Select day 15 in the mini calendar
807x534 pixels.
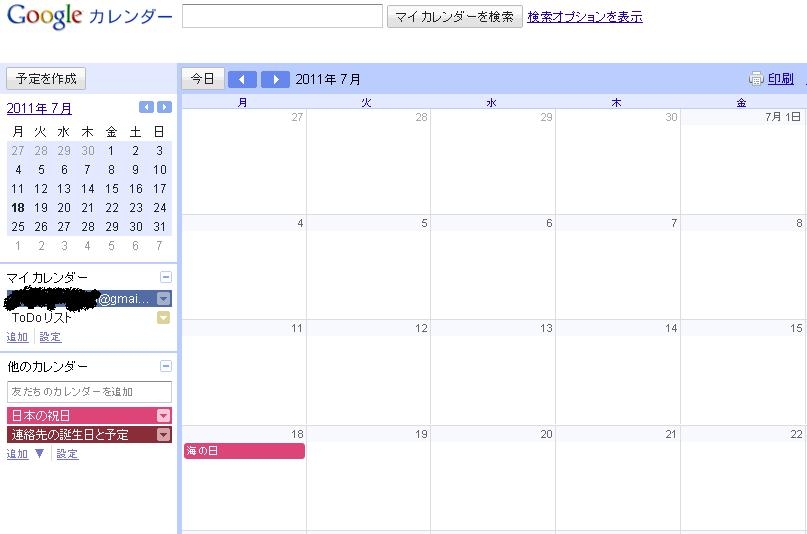[112, 189]
